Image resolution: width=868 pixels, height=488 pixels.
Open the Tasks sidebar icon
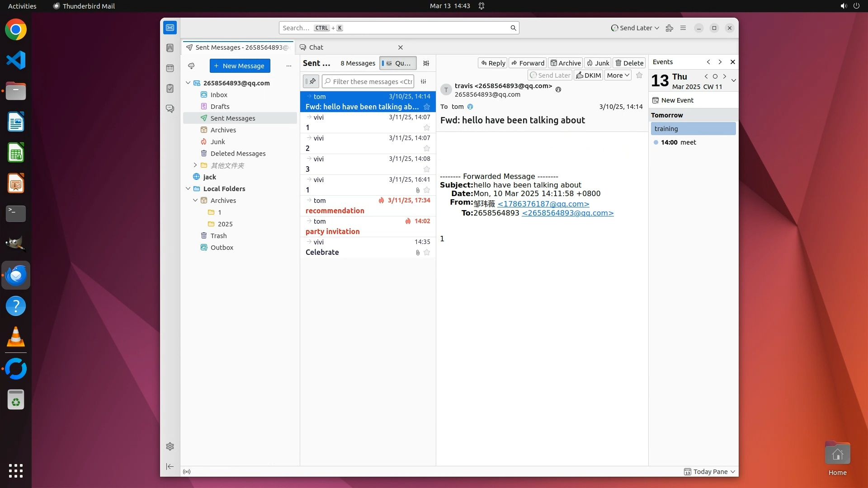[170, 89]
